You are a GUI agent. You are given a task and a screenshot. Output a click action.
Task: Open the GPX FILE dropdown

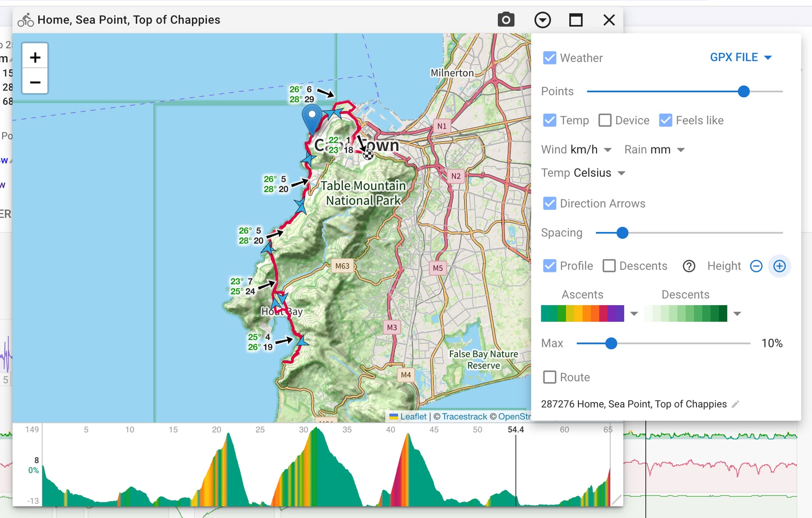point(741,57)
